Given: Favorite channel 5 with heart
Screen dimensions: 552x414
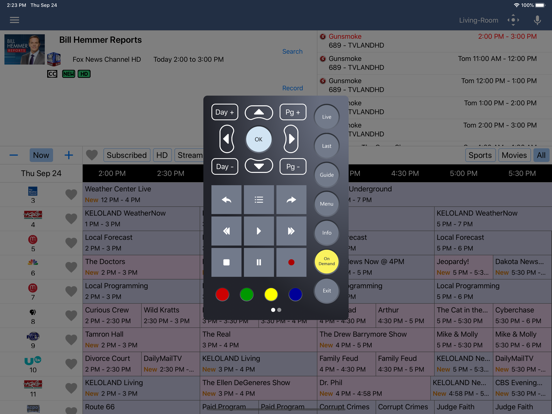Looking at the screenshot, I should click(71, 243).
